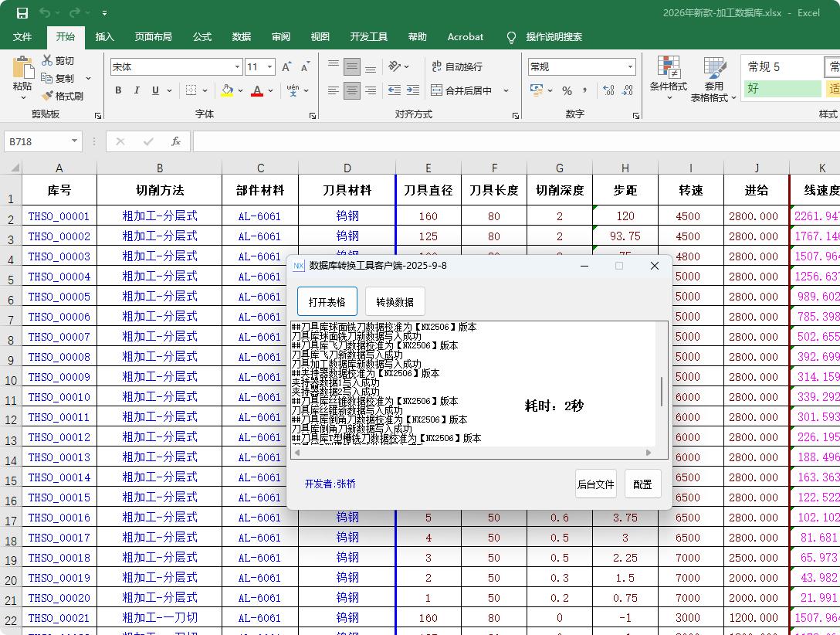Click the Insert Function fx icon
Image resolution: width=840 pixels, height=635 pixels.
coord(176,141)
